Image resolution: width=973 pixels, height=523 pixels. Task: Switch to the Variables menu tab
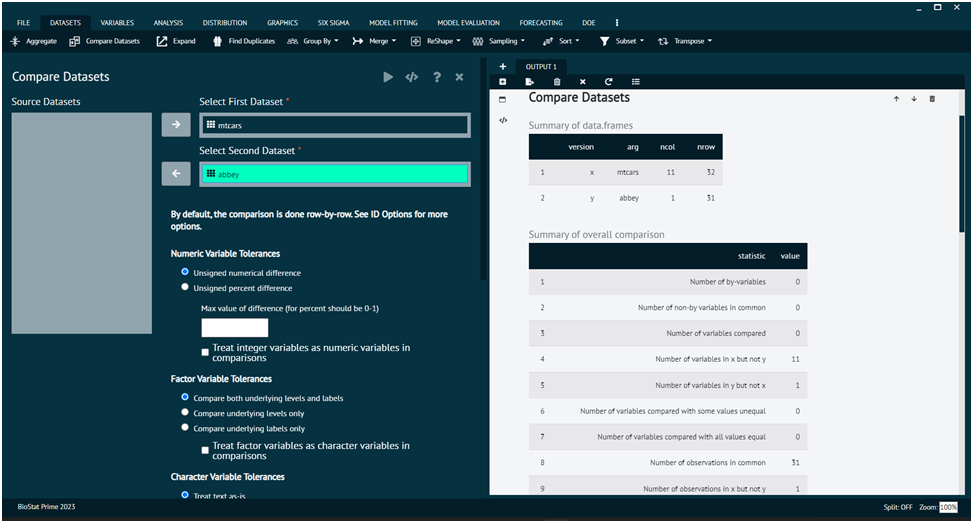pos(117,22)
